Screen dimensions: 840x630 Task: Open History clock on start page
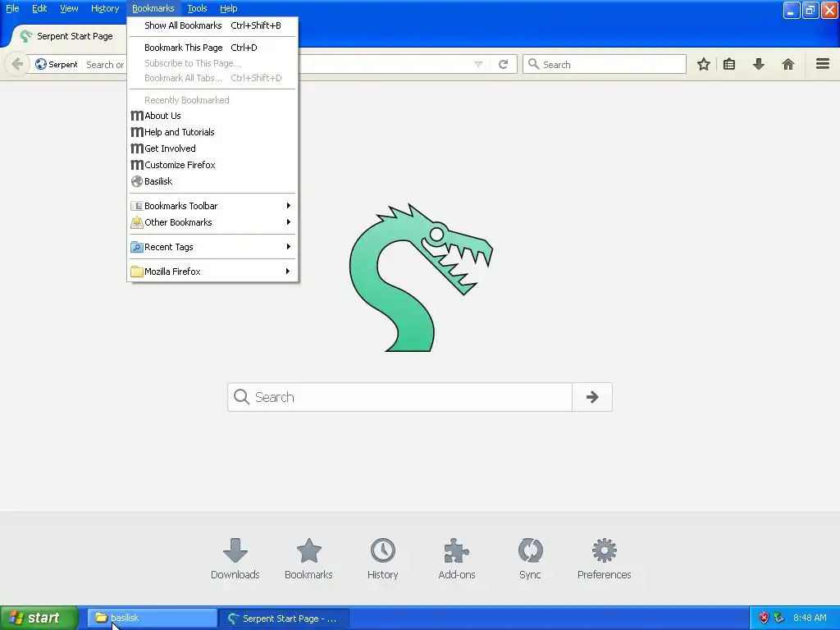pos(382,559)
